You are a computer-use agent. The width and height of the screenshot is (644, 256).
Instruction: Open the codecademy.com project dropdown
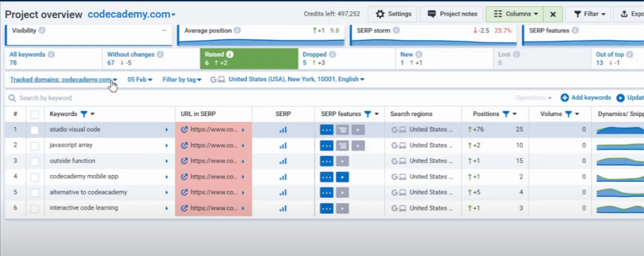(132, 15)
